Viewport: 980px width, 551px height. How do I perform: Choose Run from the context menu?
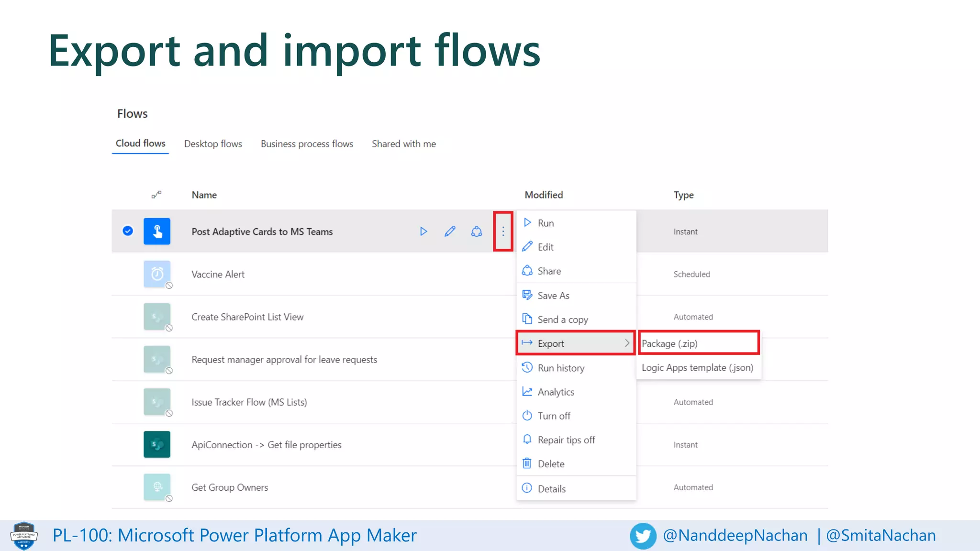(576, 223)
